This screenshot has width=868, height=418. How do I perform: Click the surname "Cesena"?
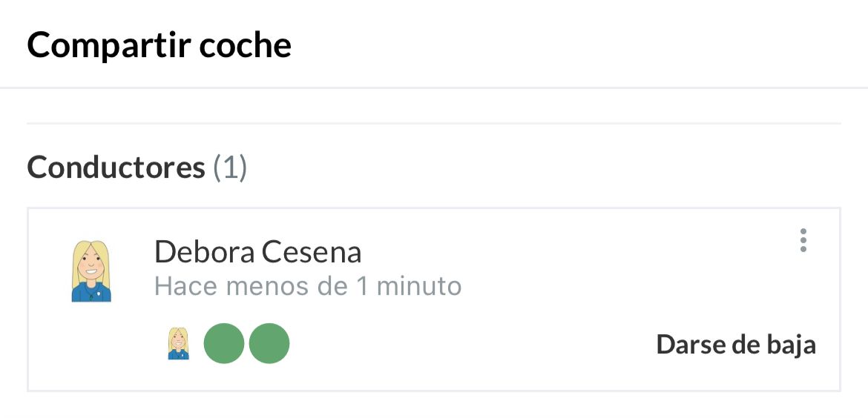pos(311,253)
